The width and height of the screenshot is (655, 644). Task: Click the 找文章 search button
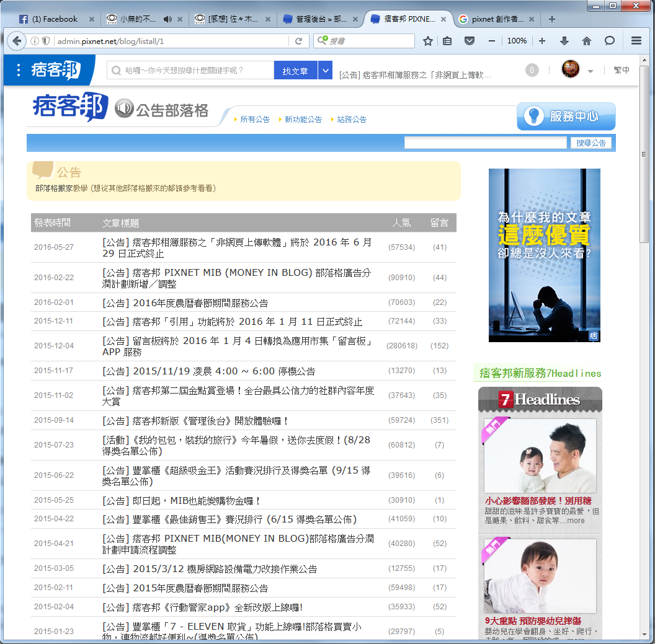coord(295,70)
